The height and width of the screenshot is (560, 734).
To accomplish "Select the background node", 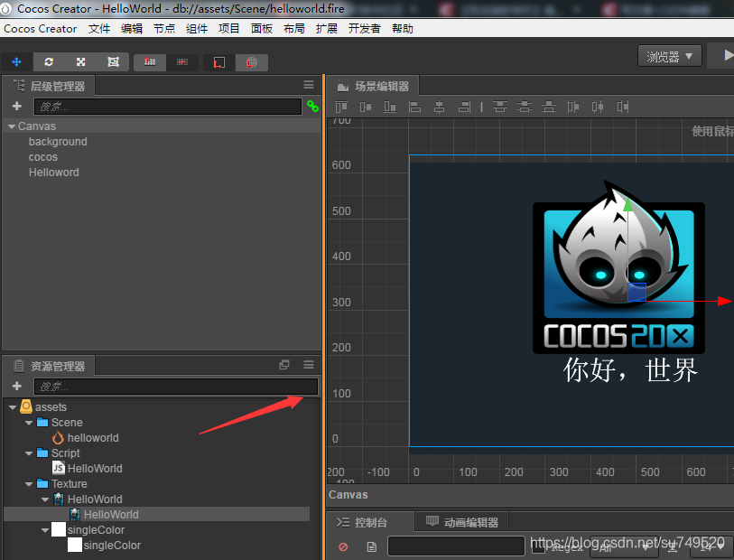I will (58, 142).
